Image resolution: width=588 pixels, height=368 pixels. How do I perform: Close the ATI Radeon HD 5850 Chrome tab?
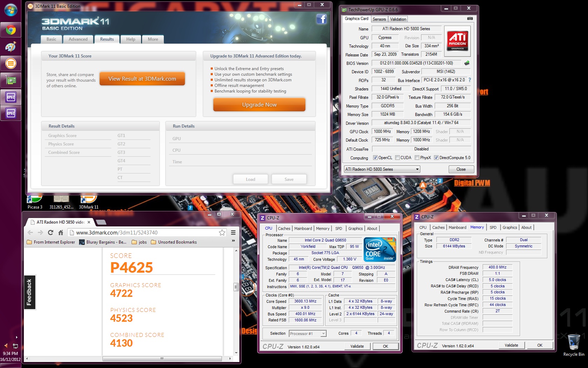89,222
